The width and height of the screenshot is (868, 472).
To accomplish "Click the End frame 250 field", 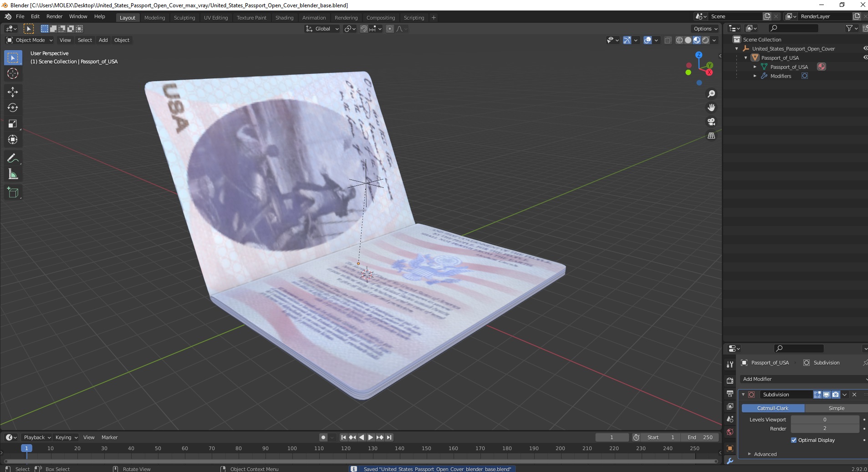I will click(700, 437).
